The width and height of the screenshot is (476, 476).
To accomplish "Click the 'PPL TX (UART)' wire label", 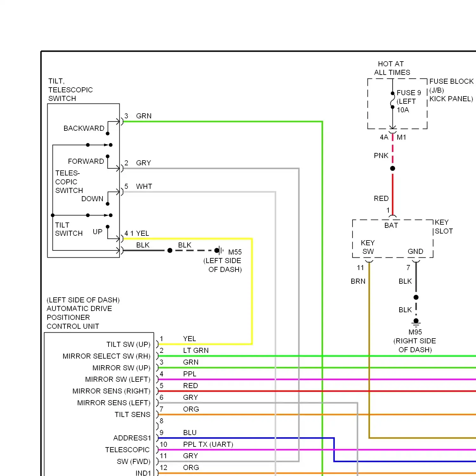I will pyautogui.click(x=208, y=444).
